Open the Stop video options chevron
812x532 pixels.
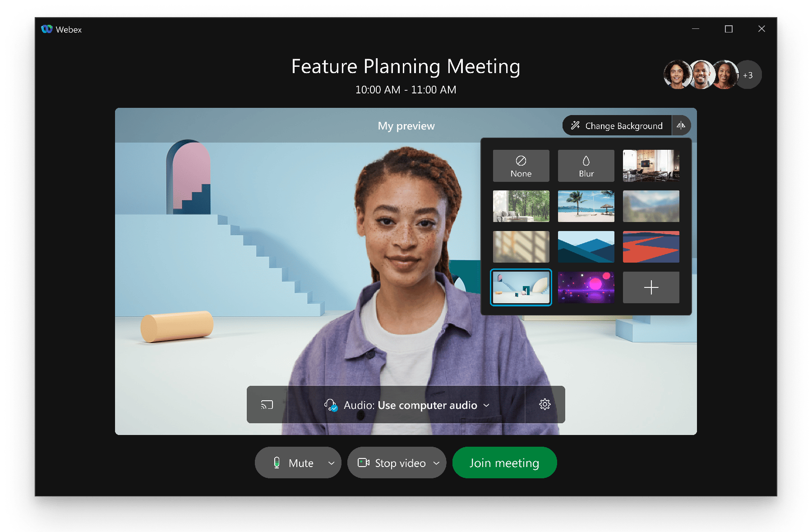[436, 463]
